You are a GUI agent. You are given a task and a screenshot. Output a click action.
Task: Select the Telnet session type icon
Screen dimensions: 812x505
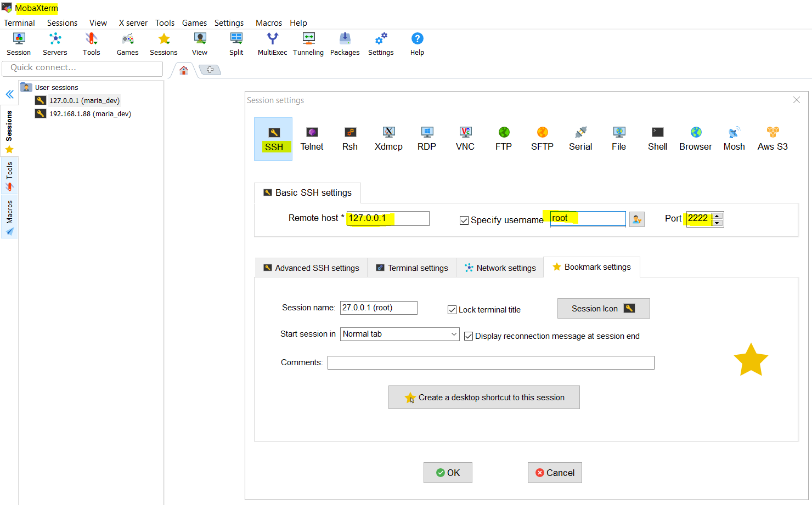click(x=312, y=139)
